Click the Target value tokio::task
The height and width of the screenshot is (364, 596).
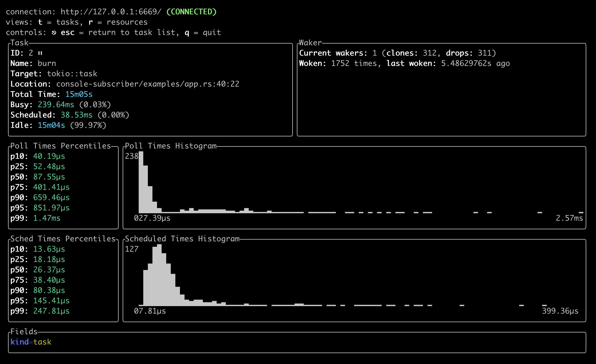pos(72,74)
